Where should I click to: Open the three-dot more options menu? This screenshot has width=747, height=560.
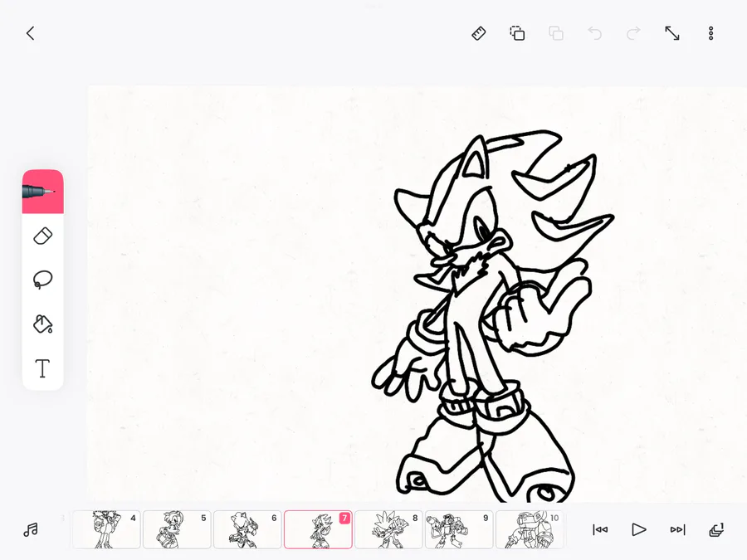pos(710,33)
